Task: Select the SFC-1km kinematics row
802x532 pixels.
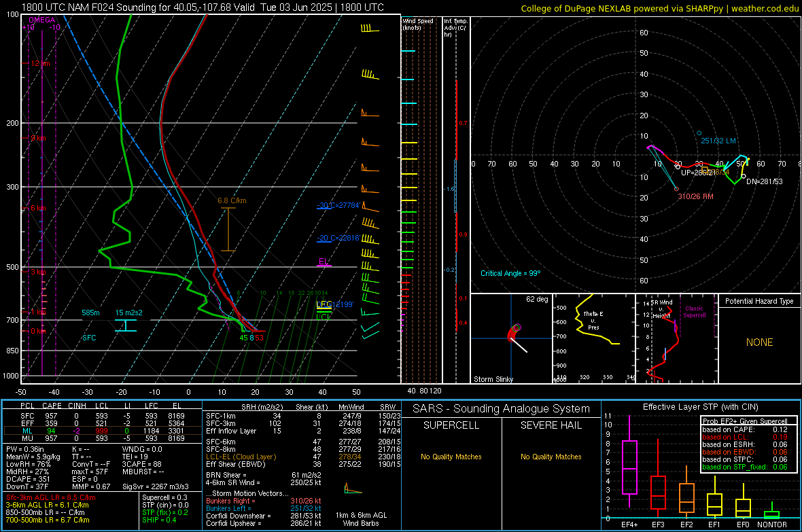Action: pos(303,416)
